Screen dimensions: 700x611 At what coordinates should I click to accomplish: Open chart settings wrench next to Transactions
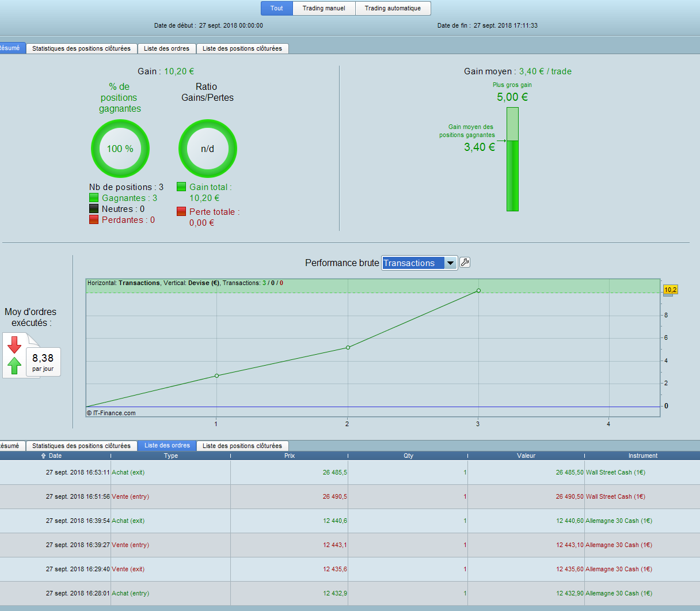[x=465, y=263]
